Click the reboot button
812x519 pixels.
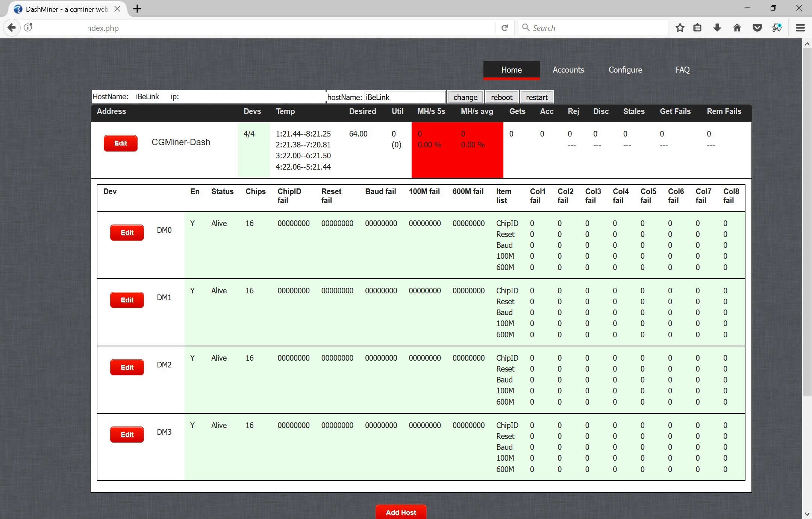coord(502,97)
